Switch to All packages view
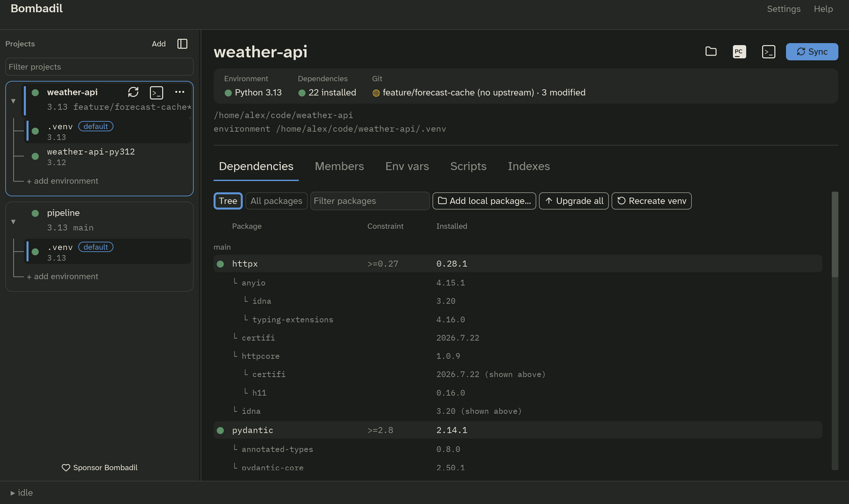Image resolution: width=849 pixels, height=504 pixels. coord(276,201)
